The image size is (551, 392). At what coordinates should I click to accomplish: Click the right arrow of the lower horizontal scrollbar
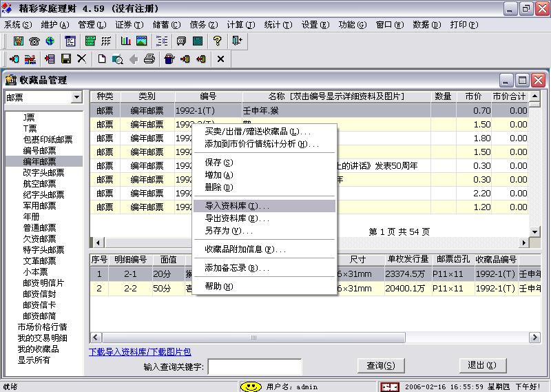coord(534,338)
